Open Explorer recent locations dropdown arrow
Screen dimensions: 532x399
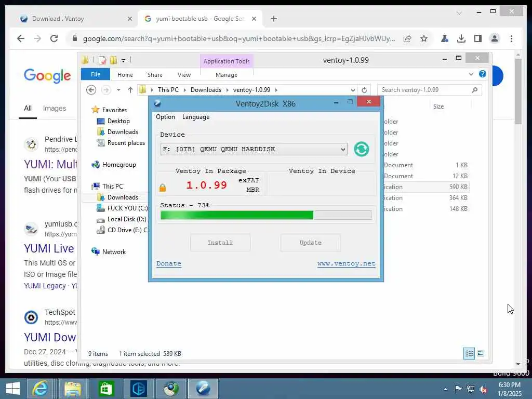coord(118,90)
